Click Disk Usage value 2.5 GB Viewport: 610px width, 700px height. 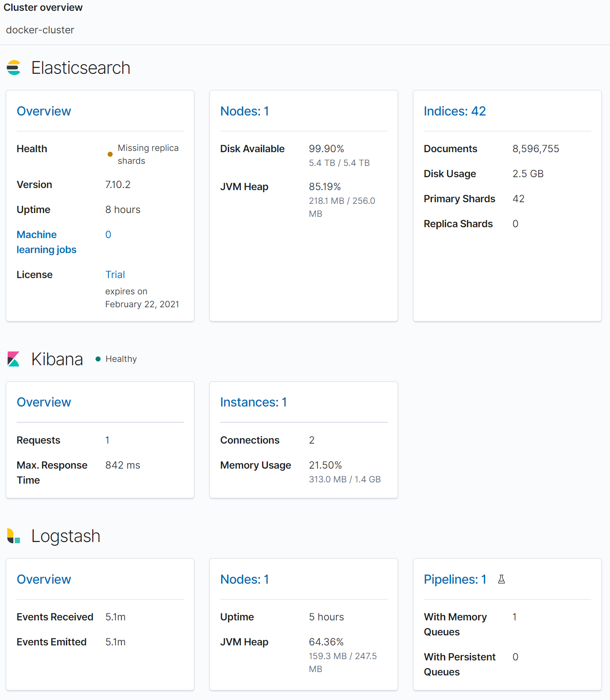tap(528, 173)
